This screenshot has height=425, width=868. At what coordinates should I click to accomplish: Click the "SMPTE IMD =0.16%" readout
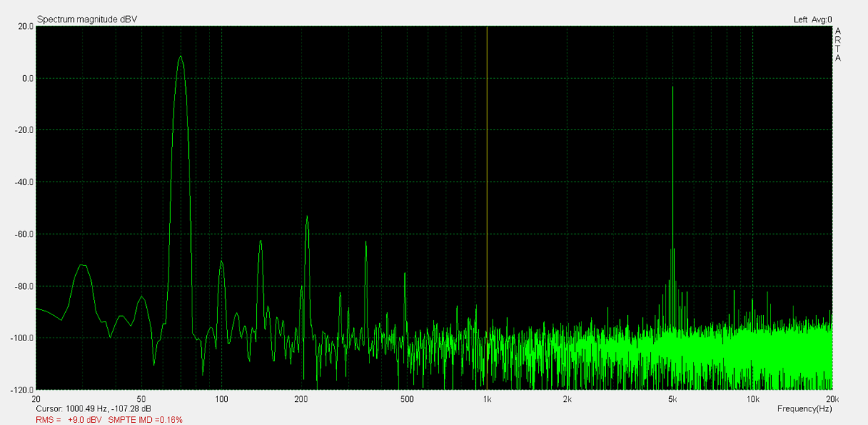coord(145,420)
